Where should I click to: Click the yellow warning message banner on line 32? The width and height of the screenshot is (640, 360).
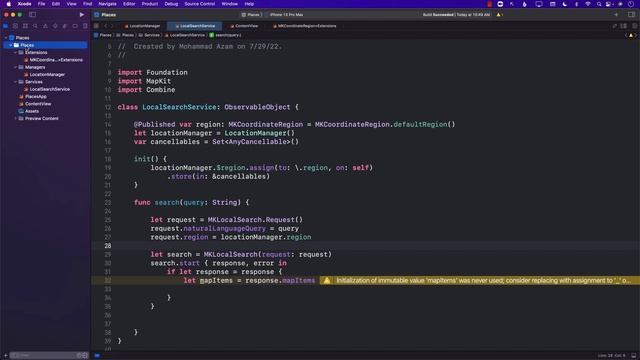[480, 280]
